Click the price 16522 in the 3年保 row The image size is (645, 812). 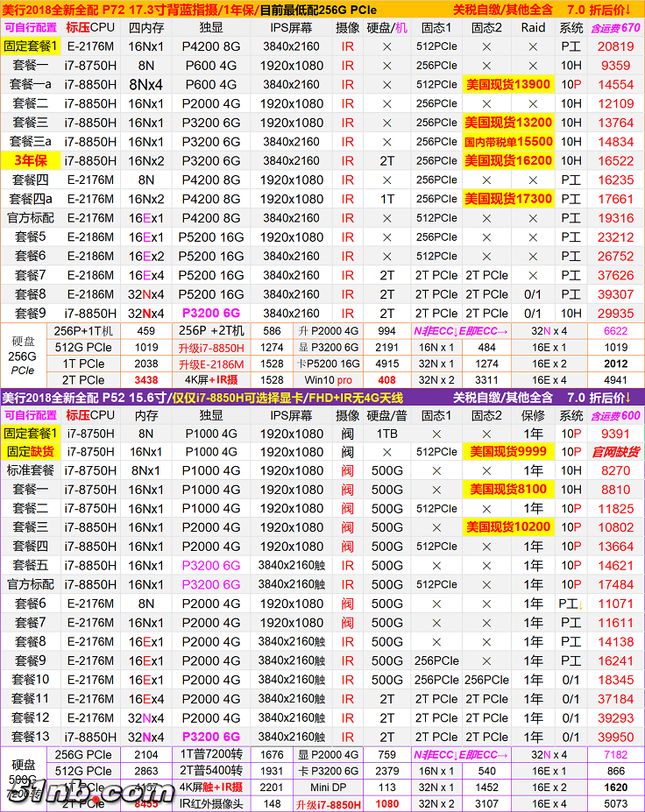(x=615, y=161)
